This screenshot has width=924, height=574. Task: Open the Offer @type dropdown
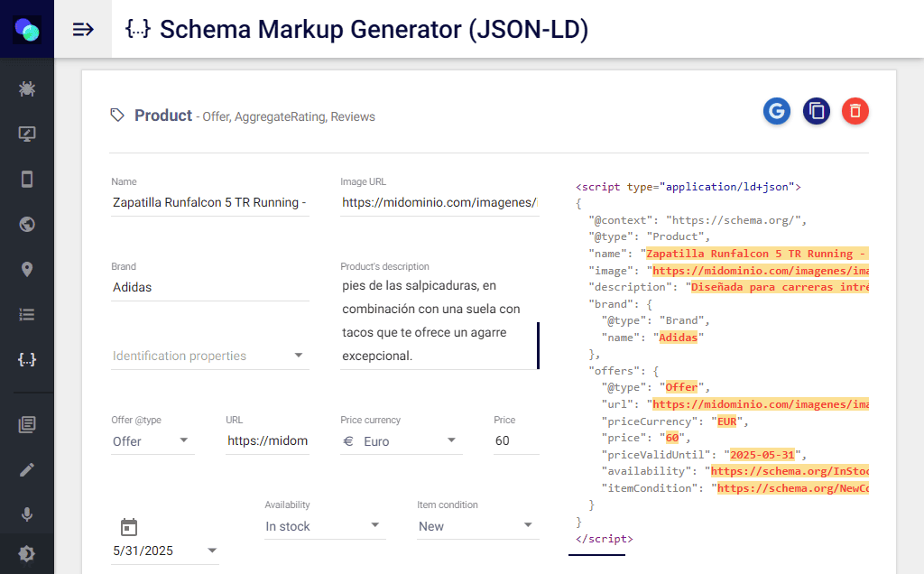(152, 441)
